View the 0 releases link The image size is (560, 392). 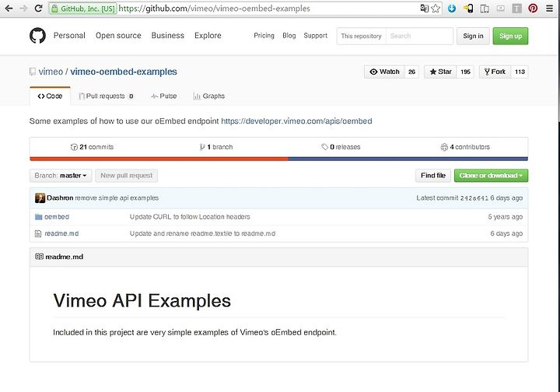pyautogui.click(x=341, y=147)
